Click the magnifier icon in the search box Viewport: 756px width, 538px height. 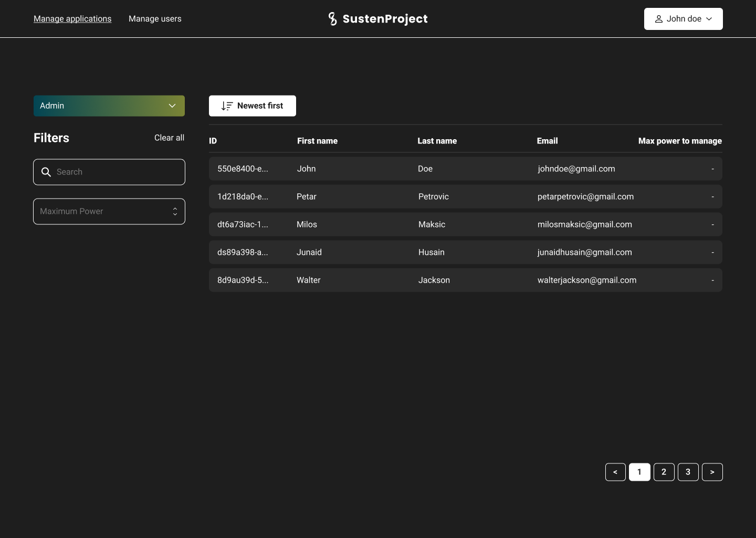[46, 172]
